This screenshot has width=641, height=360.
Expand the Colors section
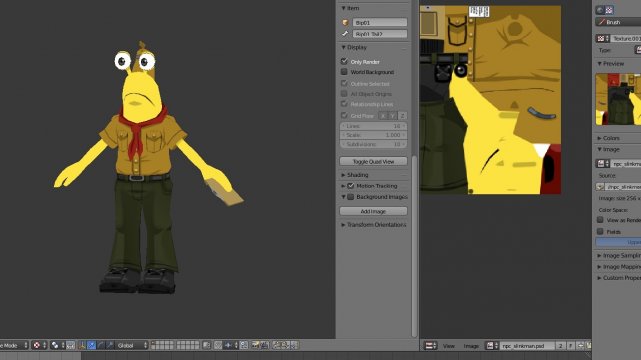(599, 138)
